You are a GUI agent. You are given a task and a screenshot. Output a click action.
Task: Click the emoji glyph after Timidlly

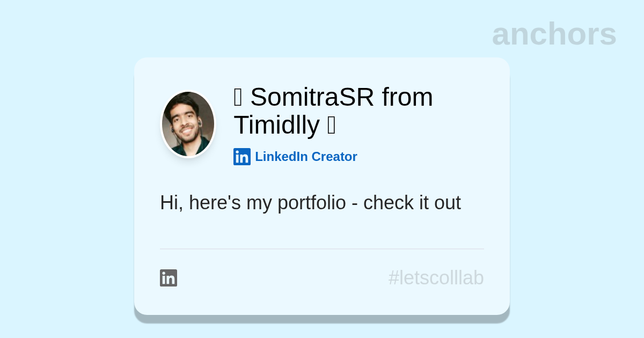coord(331,126)
